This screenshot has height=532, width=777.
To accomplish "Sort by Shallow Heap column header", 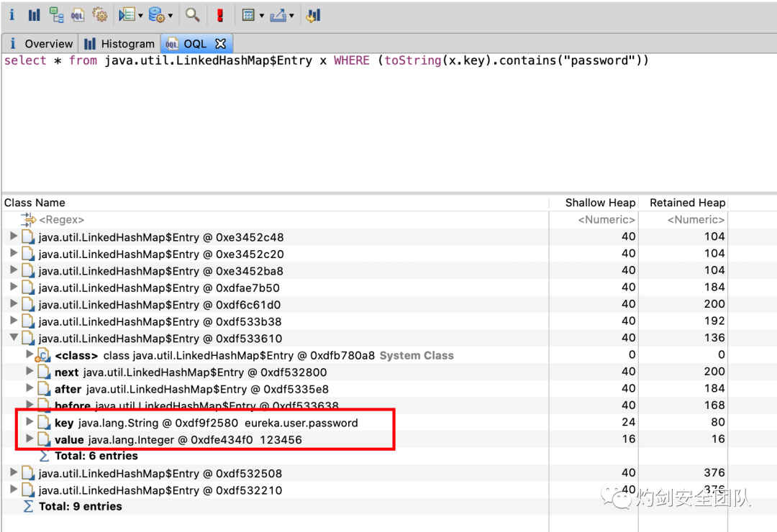I will [x=599, y=203].
